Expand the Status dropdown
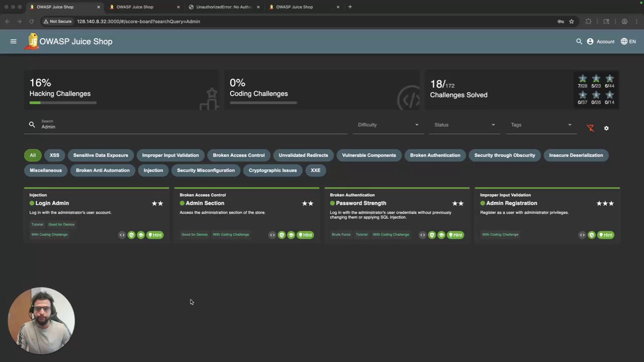This screenshot has width=644, height=362. [x=464, y=125]
